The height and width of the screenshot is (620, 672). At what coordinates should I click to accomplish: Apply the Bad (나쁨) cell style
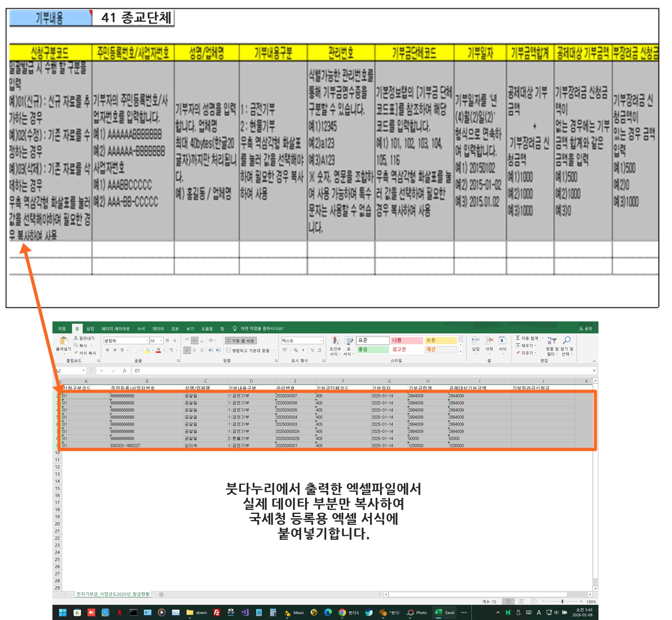coord(407,340)
